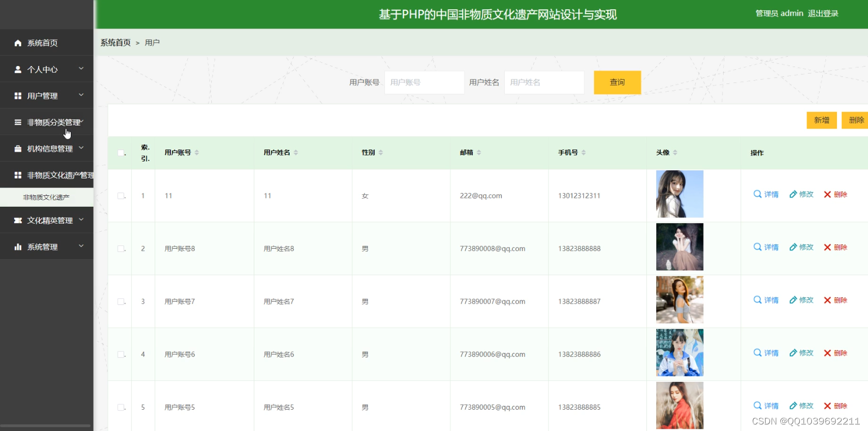The height and width of the screenshot is (431, 868).
Task: Click the 管理员 admin label
Action: click(x=779, y=14)
